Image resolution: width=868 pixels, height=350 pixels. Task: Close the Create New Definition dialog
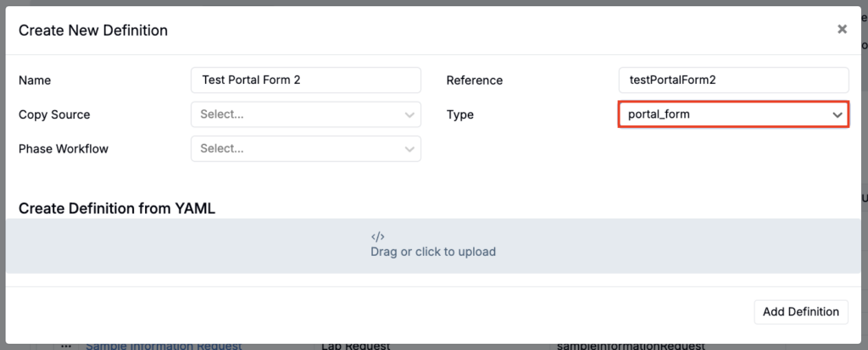pos(842,30)
